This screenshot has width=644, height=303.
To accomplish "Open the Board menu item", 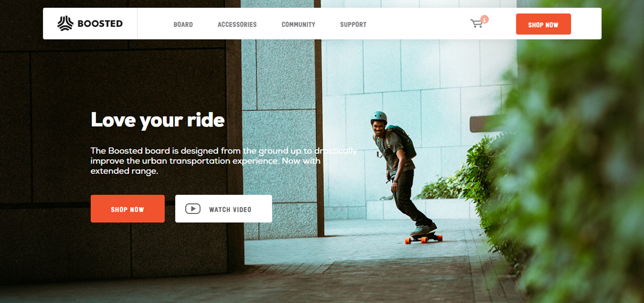I will coord(183,25).
